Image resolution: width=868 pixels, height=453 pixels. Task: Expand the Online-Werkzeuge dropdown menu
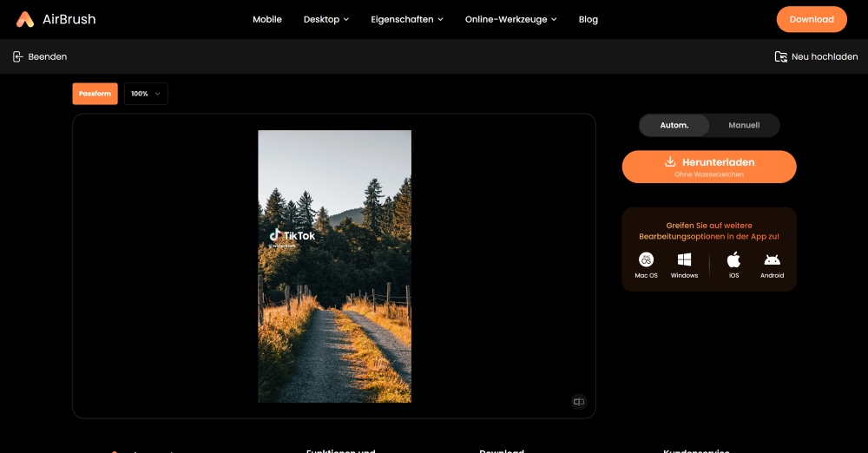(510, 19)
